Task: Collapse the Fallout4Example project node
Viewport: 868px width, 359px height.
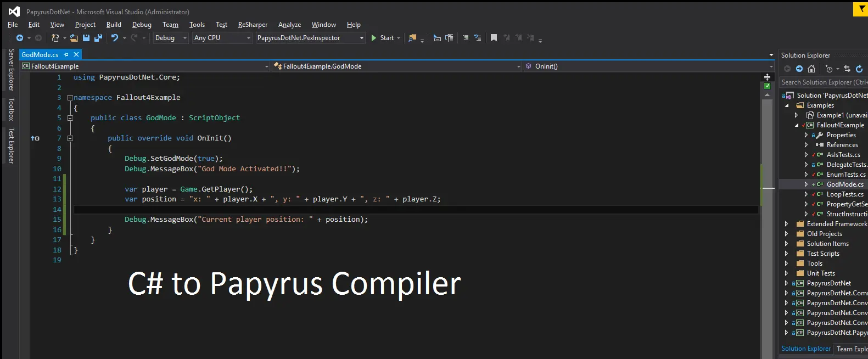Action: click(x=797, y=125)
